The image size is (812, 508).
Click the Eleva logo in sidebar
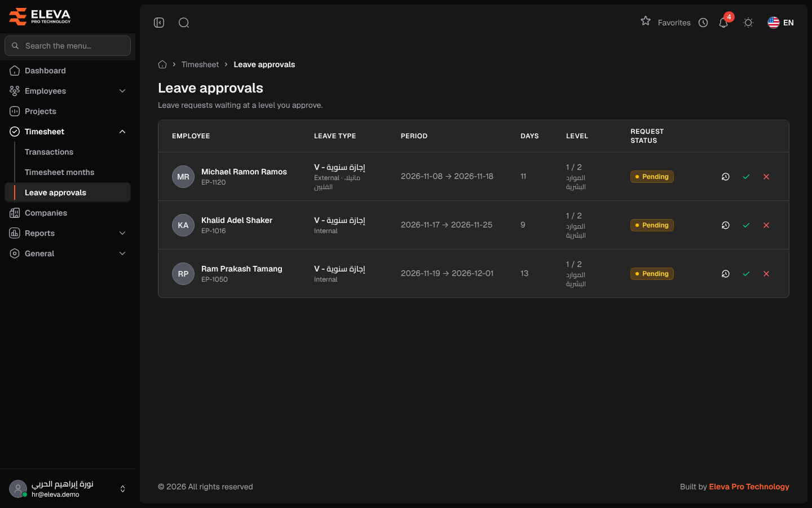click(x=39, y=16)
